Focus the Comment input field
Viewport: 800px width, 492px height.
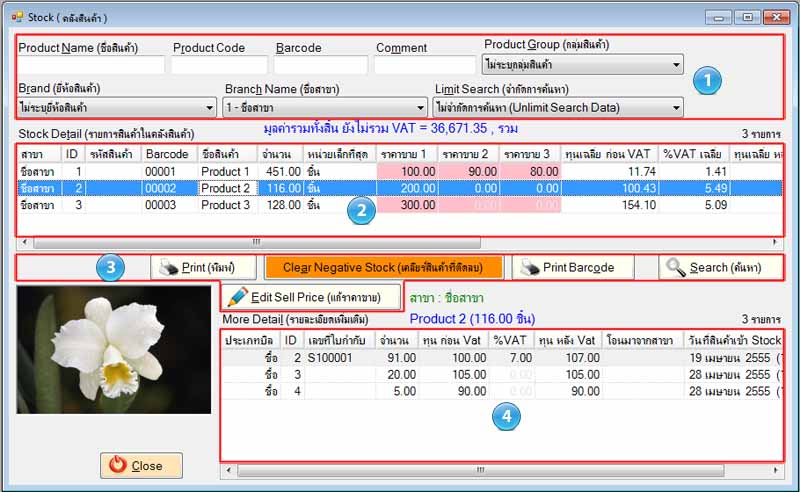pos(424,65)
